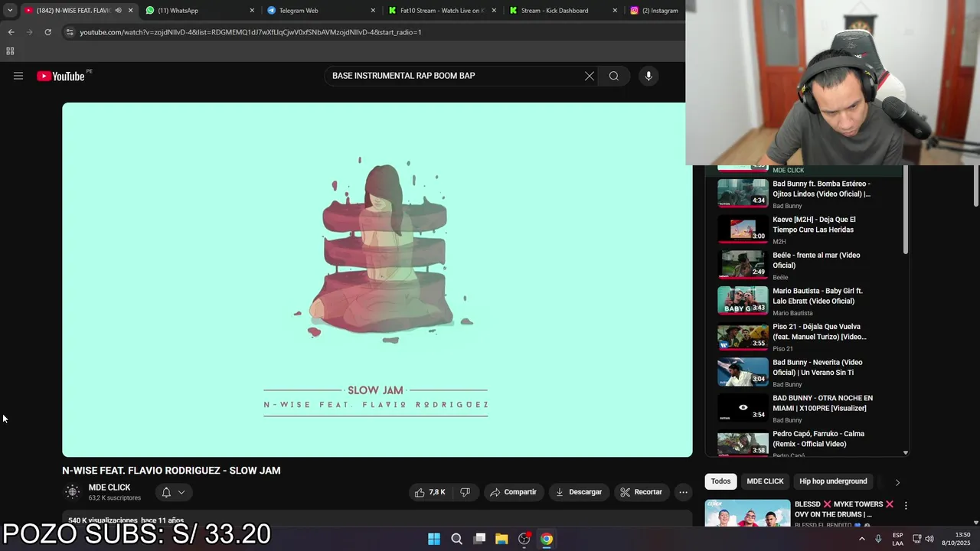The image size is (980, 551).
Task: Close the Telegram Web tab
Action: click(373, 11)
